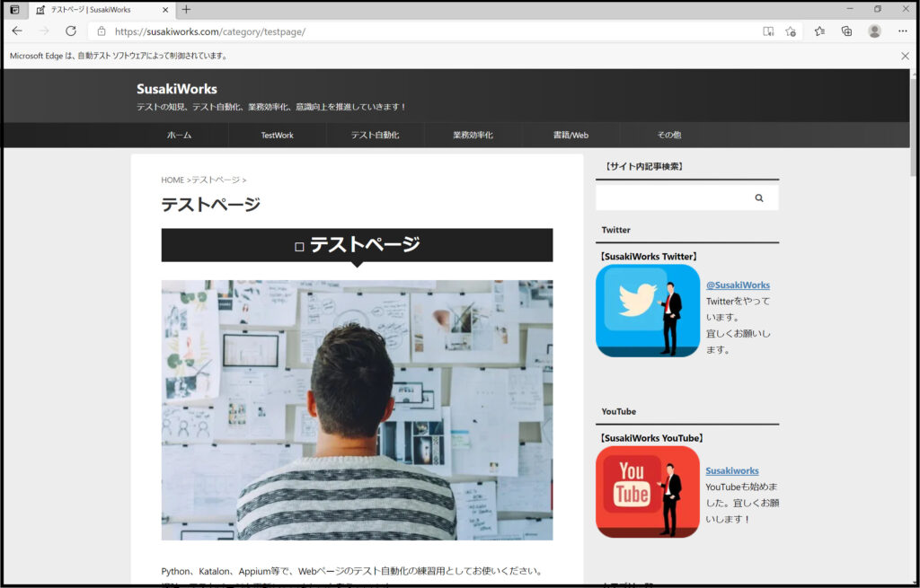Add this page to favorites star icon
Image resolution: width=920 pixels, height=588 pixels.
(x=791, y=31)
